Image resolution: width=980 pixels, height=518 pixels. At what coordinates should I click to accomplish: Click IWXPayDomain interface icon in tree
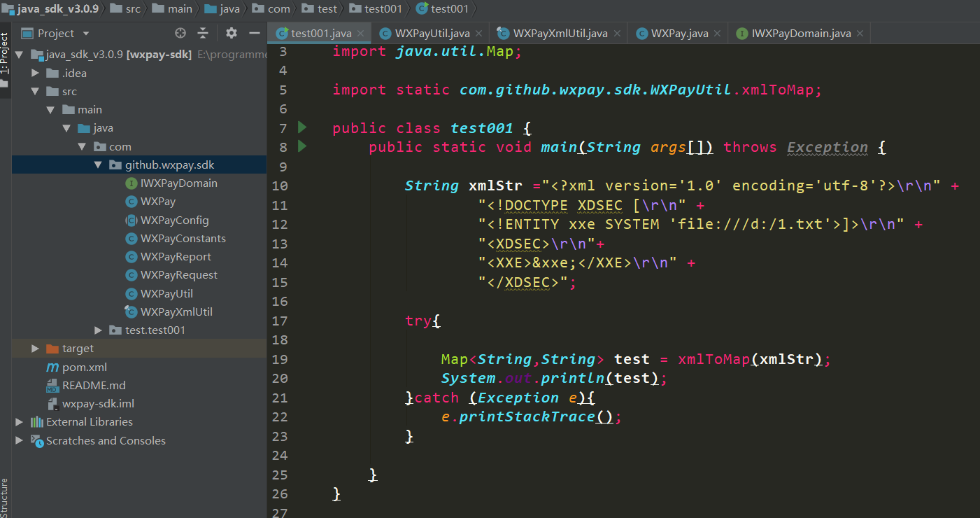click(x=131, y=183)
